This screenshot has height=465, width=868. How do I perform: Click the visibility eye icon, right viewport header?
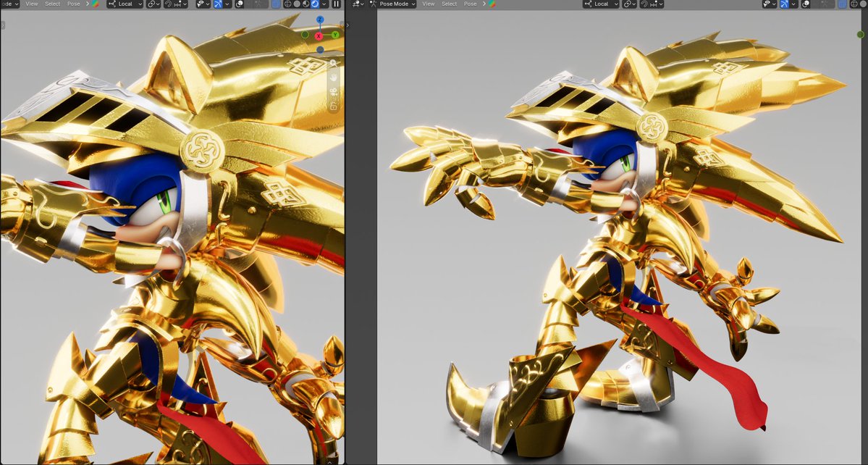click(767, 4)
